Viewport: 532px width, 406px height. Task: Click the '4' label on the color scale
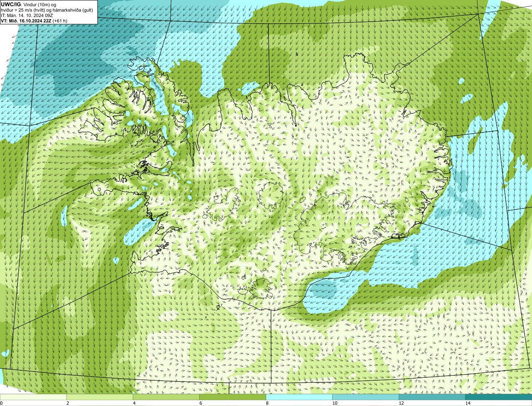coord(134,403)
